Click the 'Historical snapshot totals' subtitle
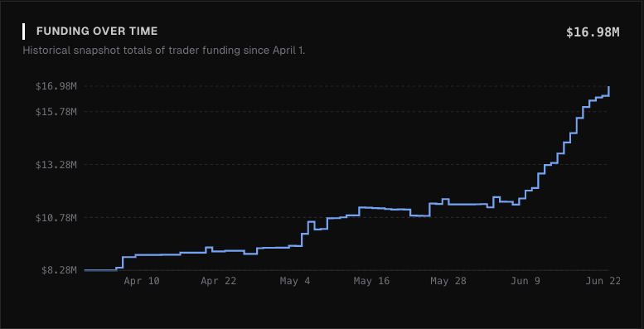Image resolution: width=644 pixels, height=329 pixels. 164,51
